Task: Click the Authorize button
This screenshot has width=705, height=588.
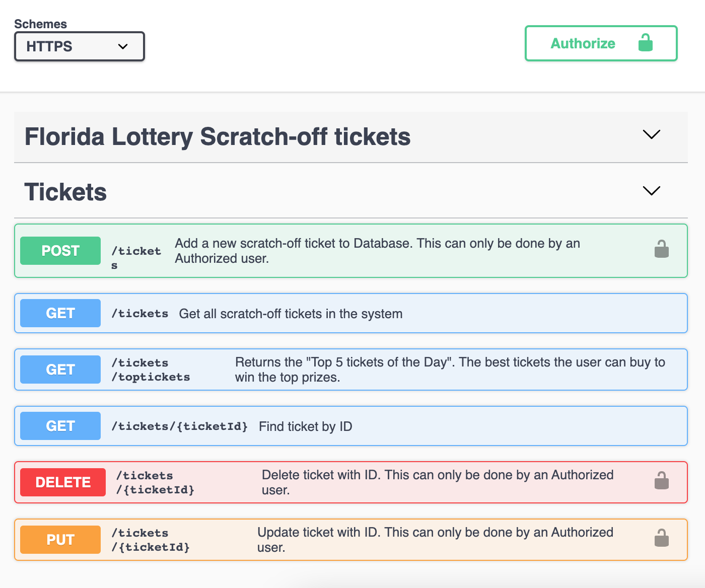Action: click(x=582, y=43)
